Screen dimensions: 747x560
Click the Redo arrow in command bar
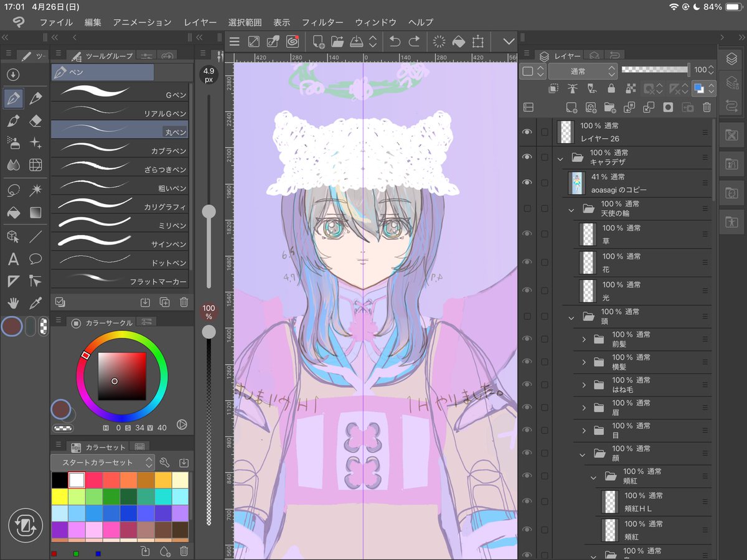pyautogui.click(x=414, y=42)
